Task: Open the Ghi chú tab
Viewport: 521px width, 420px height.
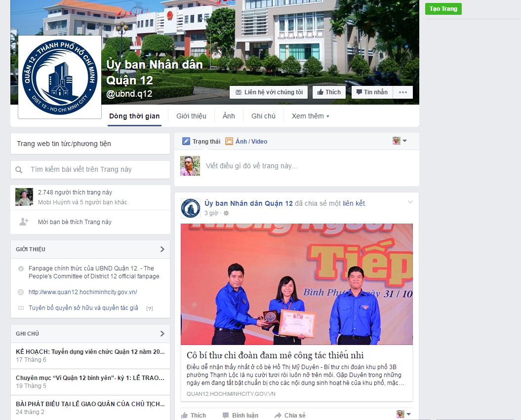Action: click(263, 116)
